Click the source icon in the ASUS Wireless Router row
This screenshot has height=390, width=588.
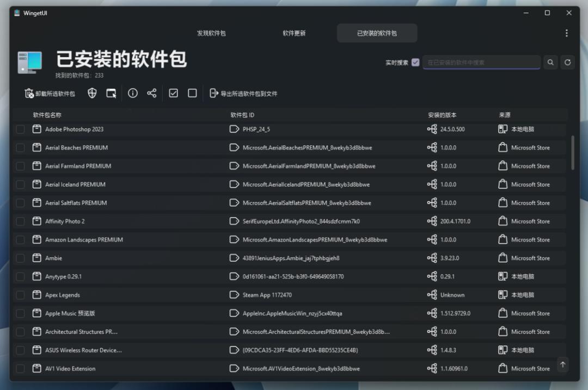pos(503,350)
